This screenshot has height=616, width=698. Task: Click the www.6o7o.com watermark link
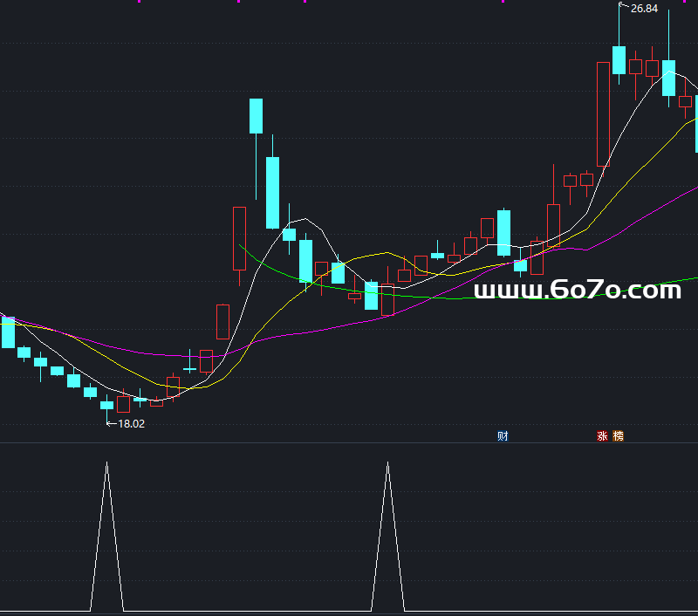(x=577, y=290)
